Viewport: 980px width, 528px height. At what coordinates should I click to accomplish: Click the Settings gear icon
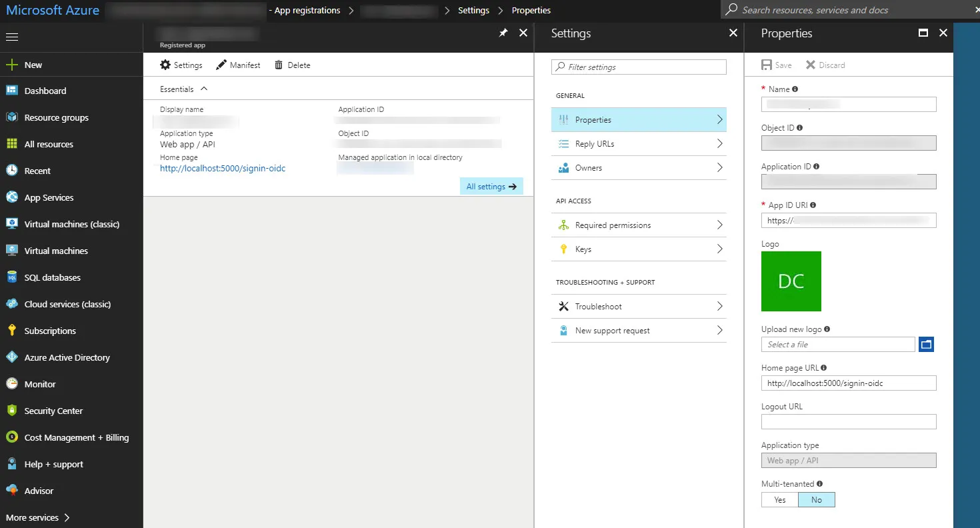[165, 65]
